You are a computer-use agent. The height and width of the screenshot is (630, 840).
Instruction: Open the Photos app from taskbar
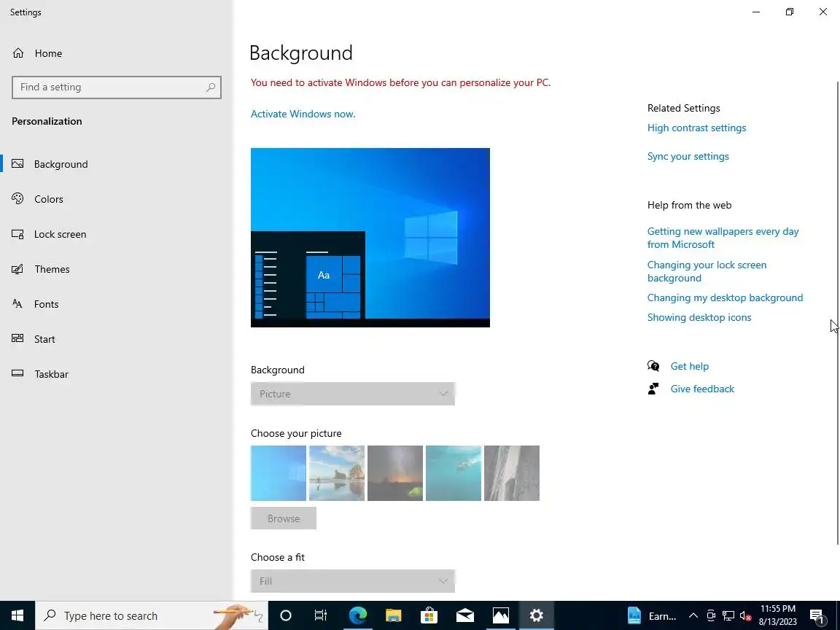pyautogui.click(x=501, y=615)
